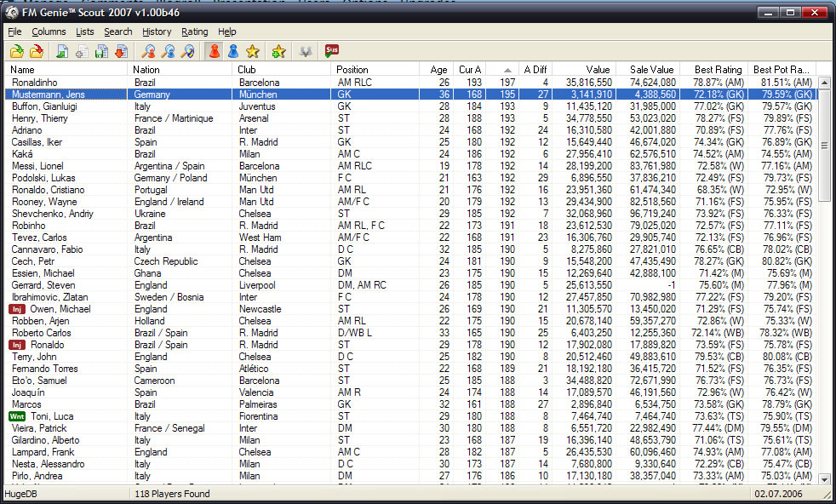
Task: Toggle the blue staff figure view button
Action: point(232,52)
